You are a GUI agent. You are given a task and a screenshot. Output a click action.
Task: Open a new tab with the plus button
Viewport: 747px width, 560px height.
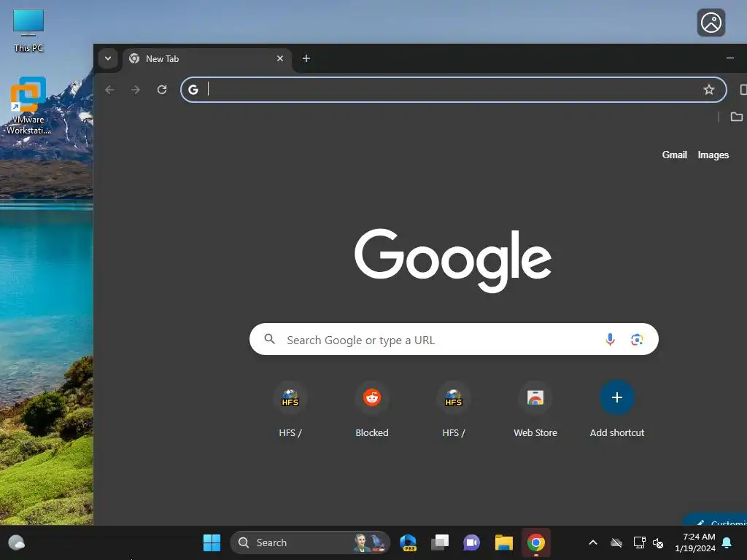[x=306, y=58]
